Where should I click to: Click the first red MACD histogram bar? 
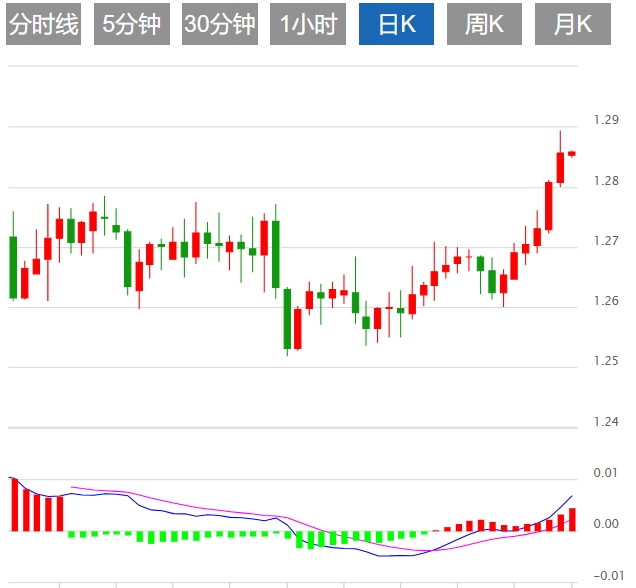[x=15, y=505]
